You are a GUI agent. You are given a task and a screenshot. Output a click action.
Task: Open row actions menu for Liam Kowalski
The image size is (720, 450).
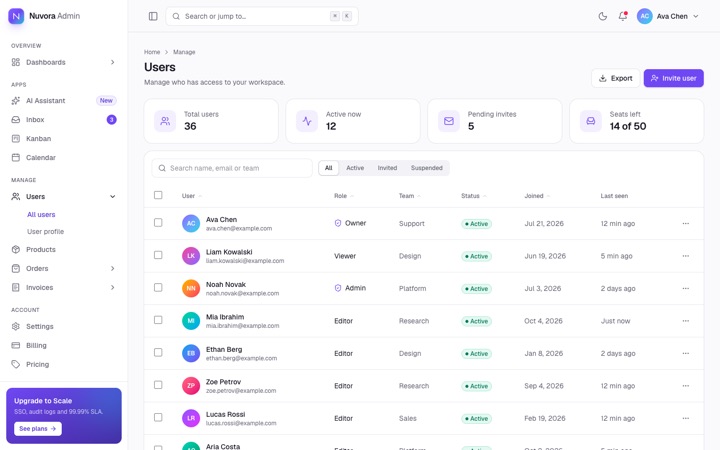pos(686,256)
